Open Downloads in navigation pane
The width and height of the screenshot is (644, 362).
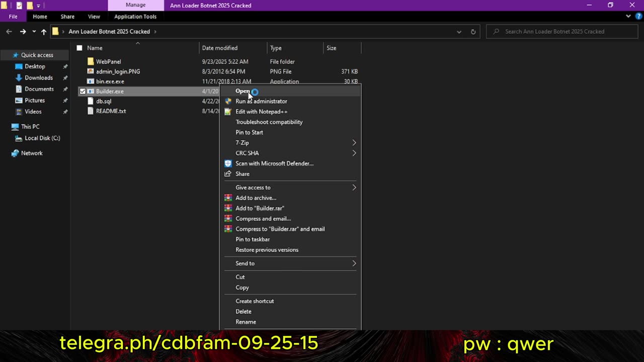pos(39,78)
